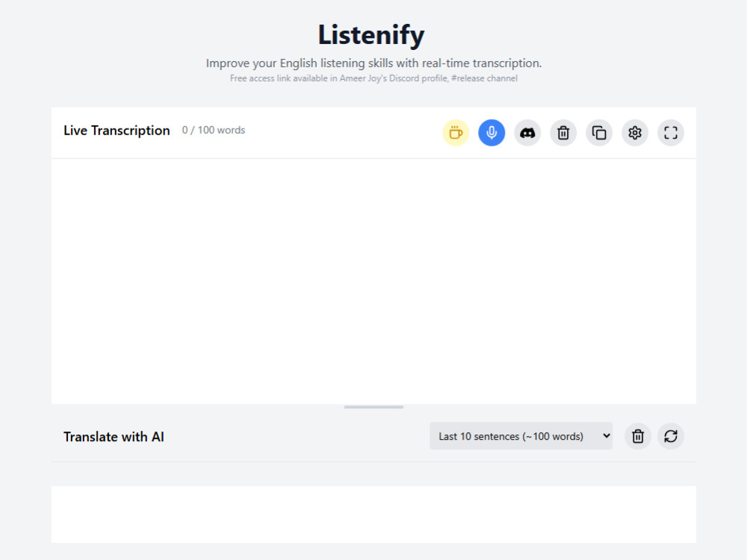Click the Free access link Discord note

373,78
